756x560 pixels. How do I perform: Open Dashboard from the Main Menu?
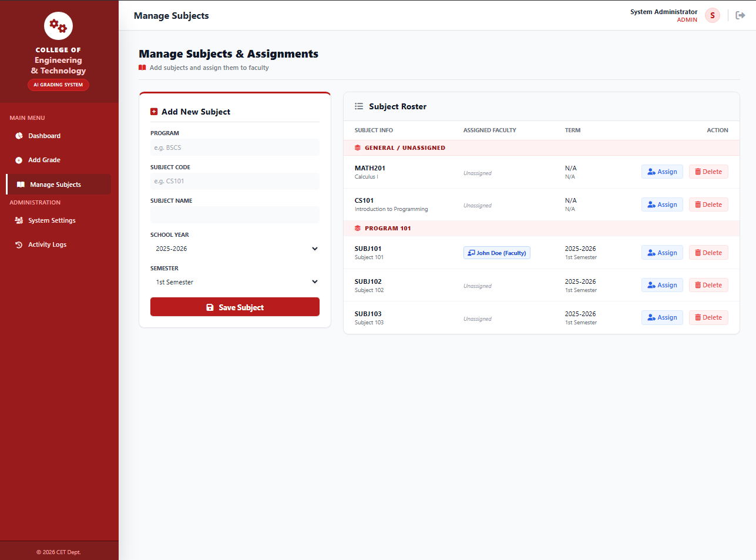click(44, 136)
